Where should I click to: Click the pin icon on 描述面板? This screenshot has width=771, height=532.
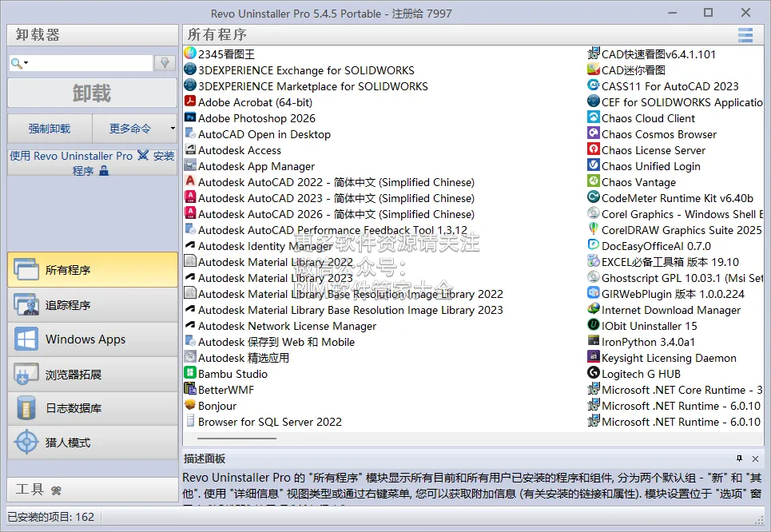739,459
